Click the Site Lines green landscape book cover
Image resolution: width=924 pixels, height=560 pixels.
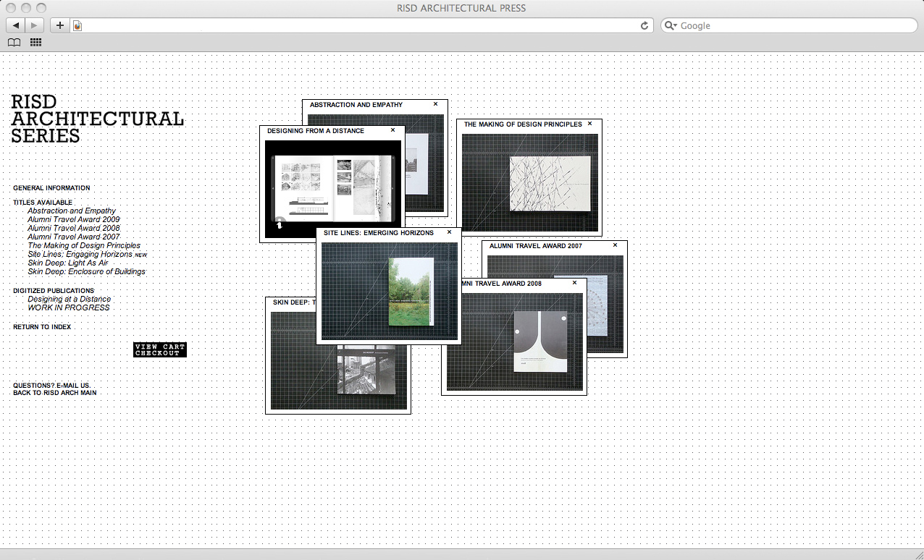[411, 291]
